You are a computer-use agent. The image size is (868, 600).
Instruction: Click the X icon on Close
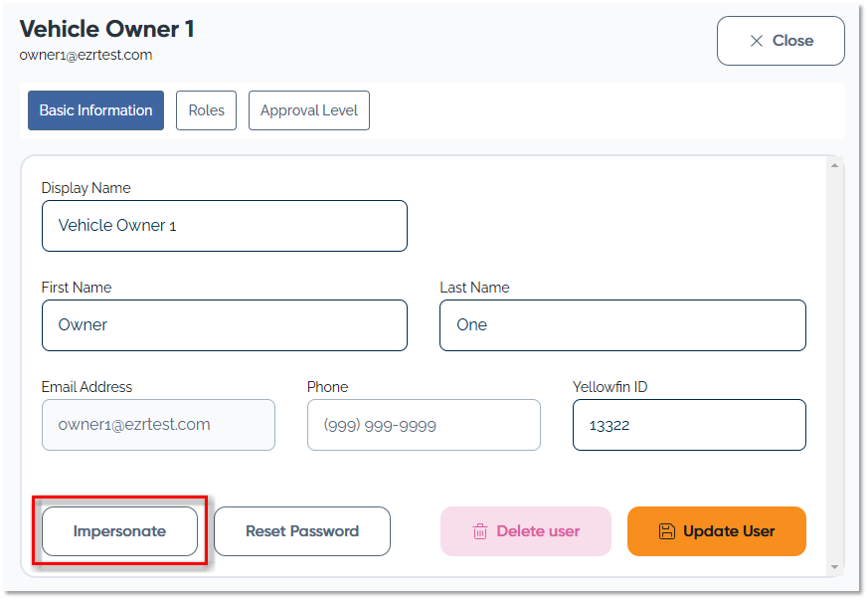[757, 41]
